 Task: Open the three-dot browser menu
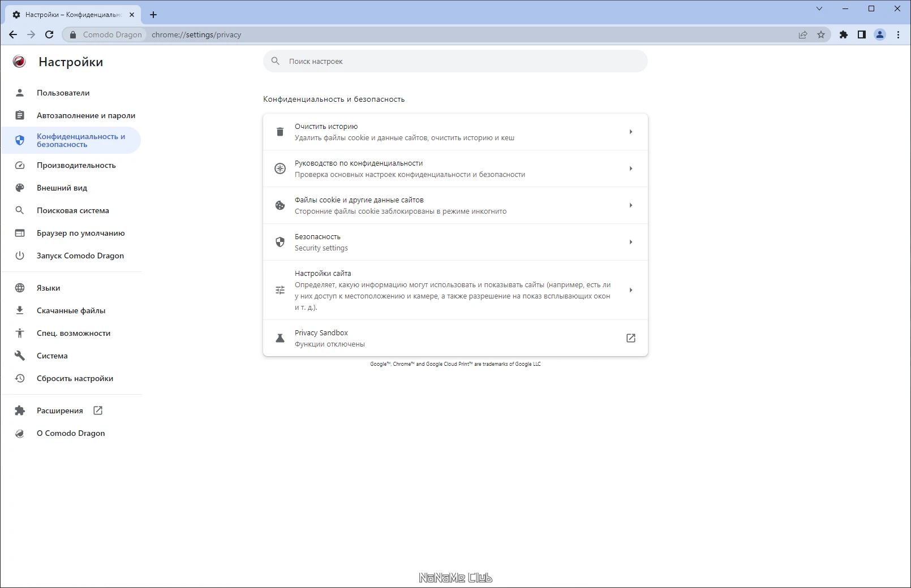click(898, 34)
